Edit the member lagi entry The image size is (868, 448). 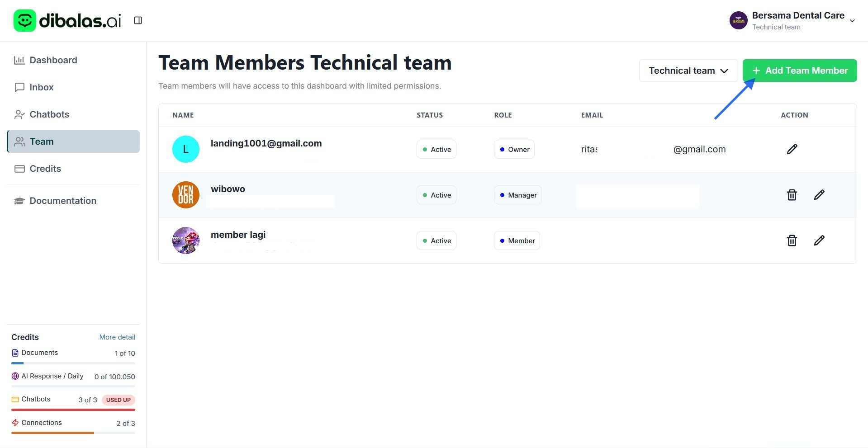(819, 241)
